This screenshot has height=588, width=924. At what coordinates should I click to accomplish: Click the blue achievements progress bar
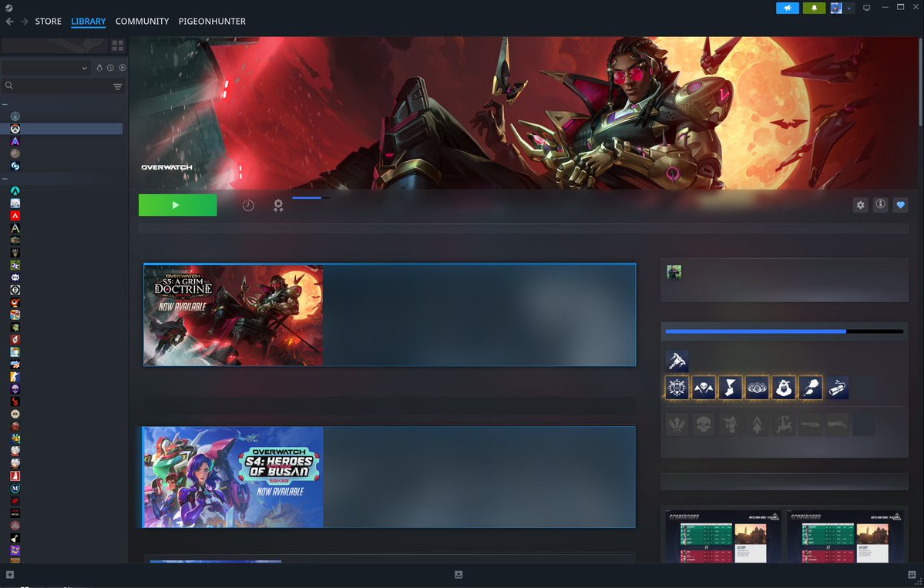point(784,331)
